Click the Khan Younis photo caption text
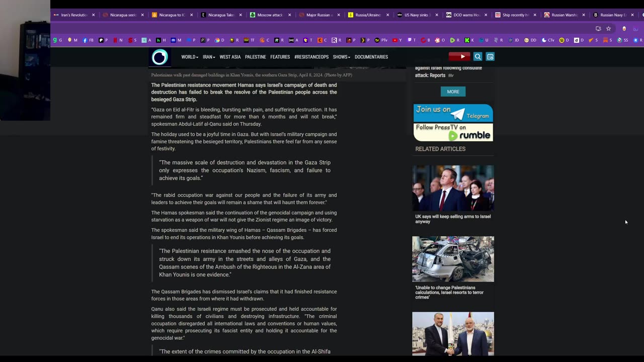This screenshot has height=362, width=644. pos(252,75)
